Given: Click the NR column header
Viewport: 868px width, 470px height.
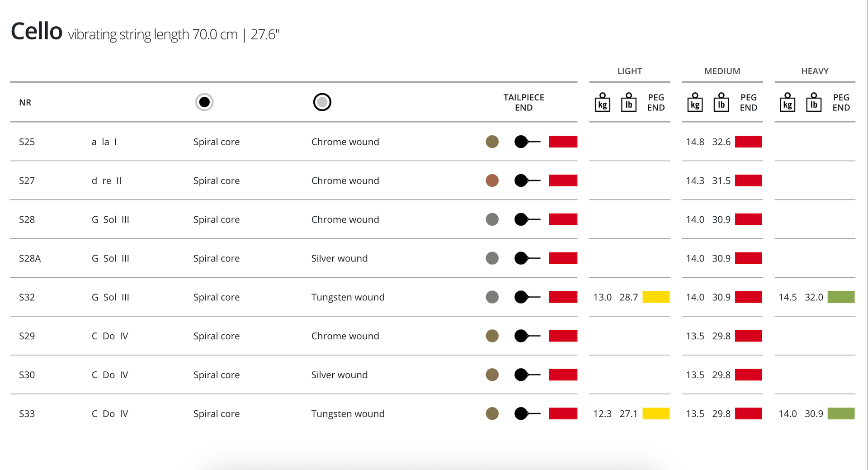Looking at the screenshot, I should [x=25, y=103].
